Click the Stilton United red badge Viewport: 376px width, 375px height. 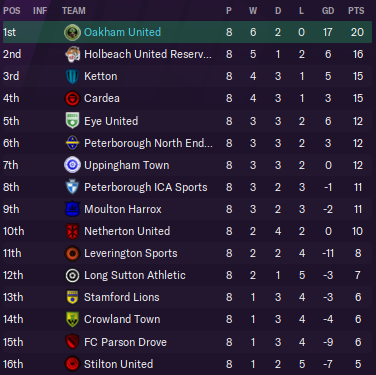point(72,364)
